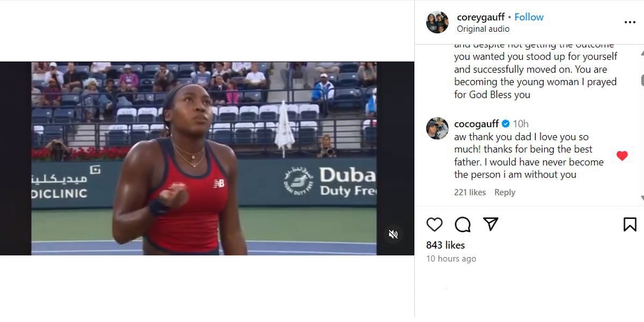Open the three-dot more options menu
This screenshot has width=644, height=322.
(630, 23)
